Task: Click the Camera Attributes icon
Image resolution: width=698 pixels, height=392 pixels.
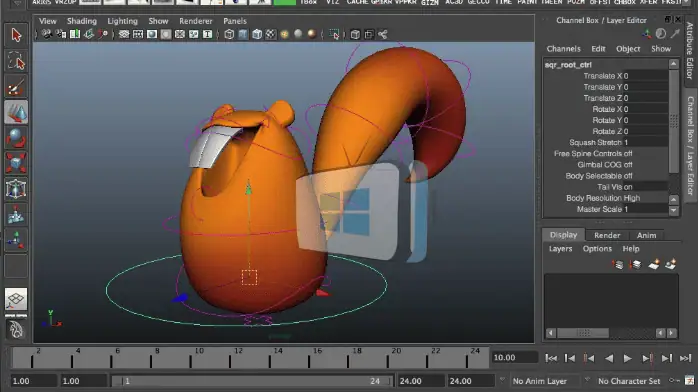Action: (61, 34)
